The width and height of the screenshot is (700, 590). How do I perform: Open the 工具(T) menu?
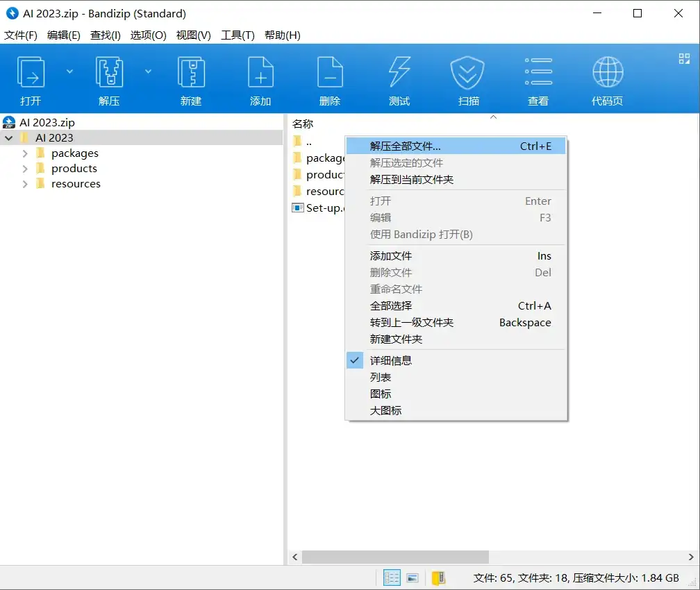237,35
